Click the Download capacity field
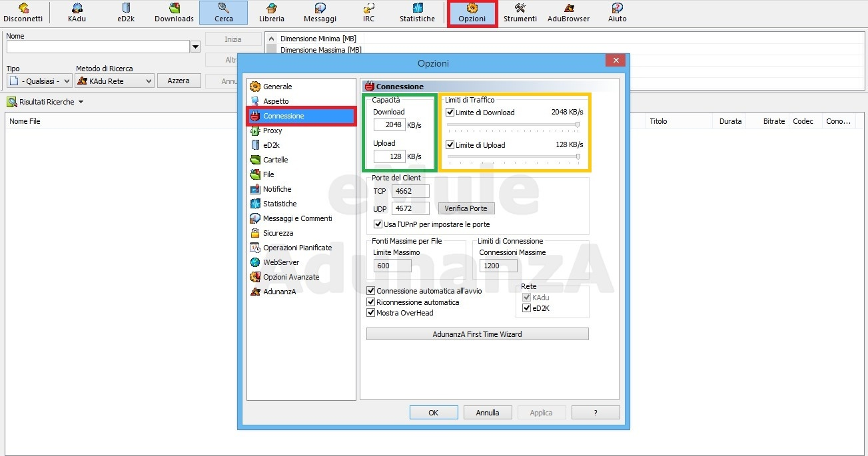 tap(390, 124)
